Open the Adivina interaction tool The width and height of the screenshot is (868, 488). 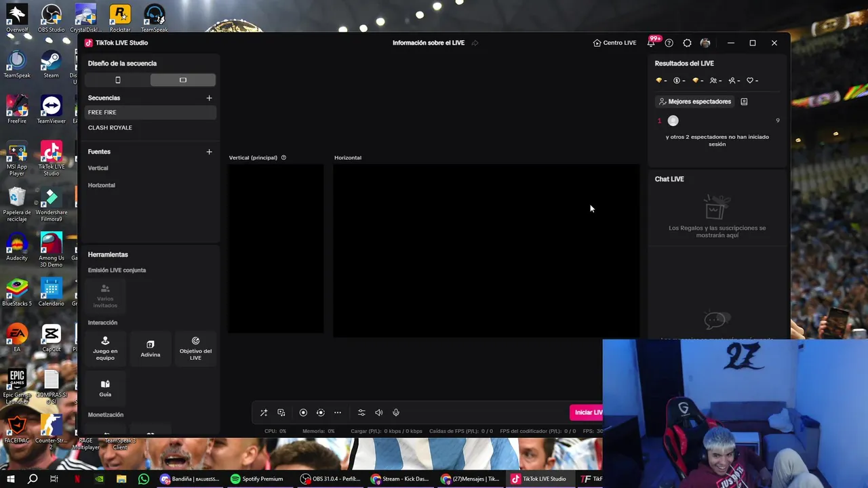[x=151, y=348]
